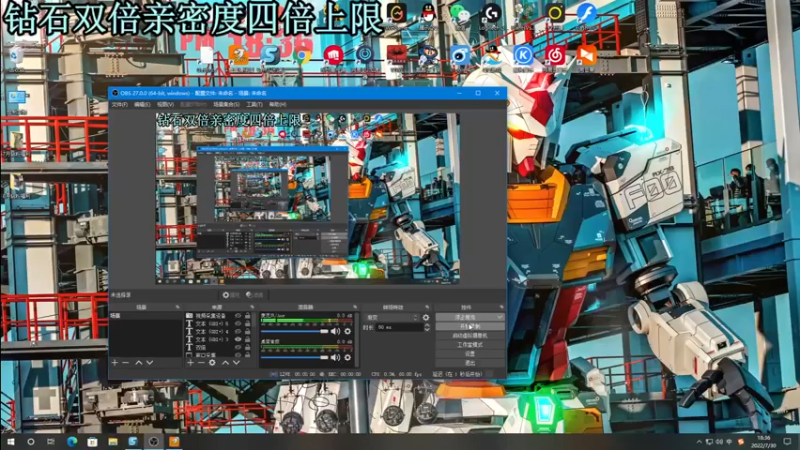Open 麦克风/Aux audio settings gear
Screen dimensions: 800x450
click(x=347, y=331)
